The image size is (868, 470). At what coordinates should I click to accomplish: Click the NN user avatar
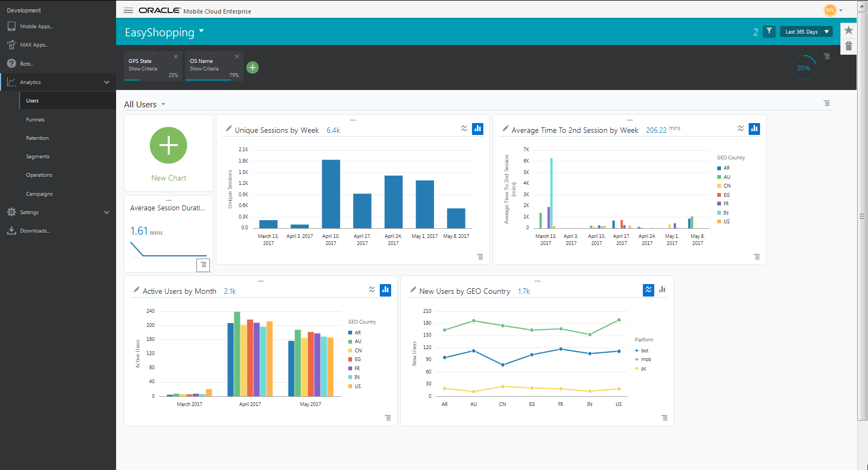pyautogui.click(x=829, y=10)
